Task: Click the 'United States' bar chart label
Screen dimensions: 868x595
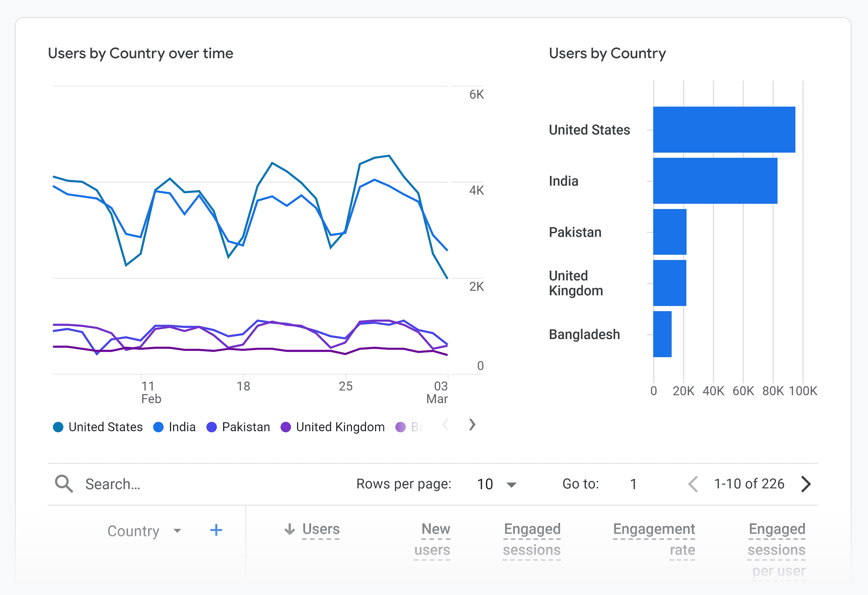Action: tap(589, 129)
